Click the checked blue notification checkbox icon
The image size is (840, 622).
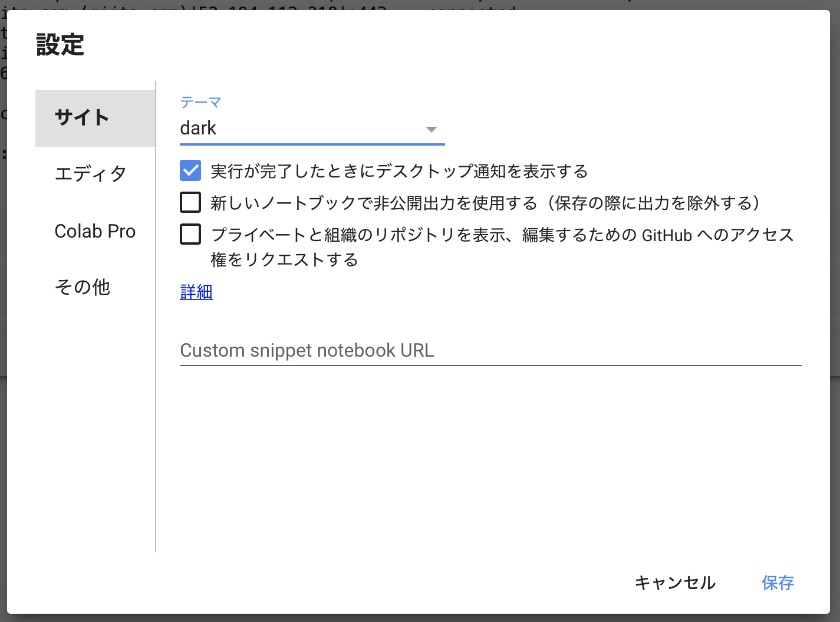190,170
